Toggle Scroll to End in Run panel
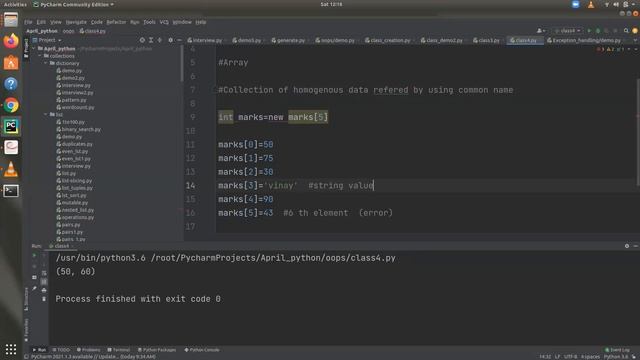Image resolution: width=640 pixels, height=360 pixels. pyautogui.click(x=44, y=282)
